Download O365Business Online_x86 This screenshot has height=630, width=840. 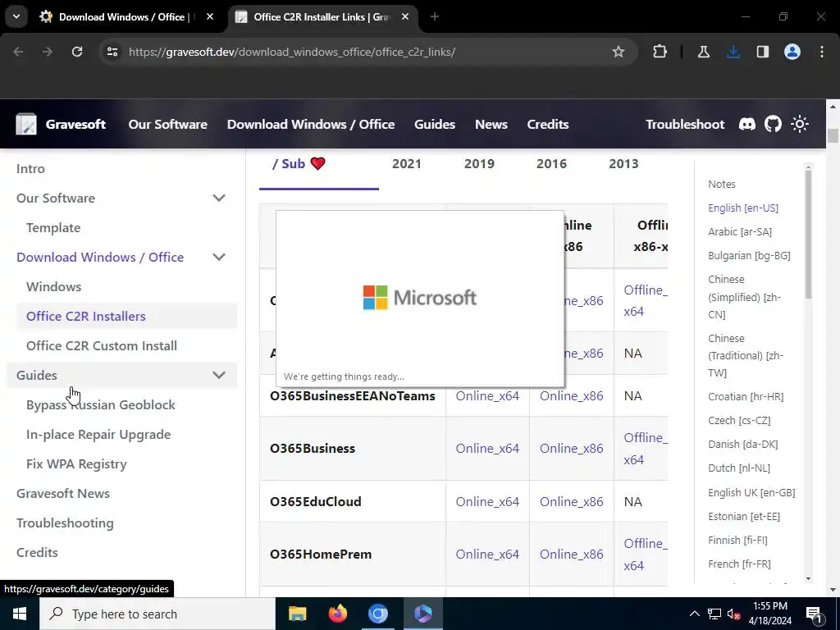[x=571, y=449]
